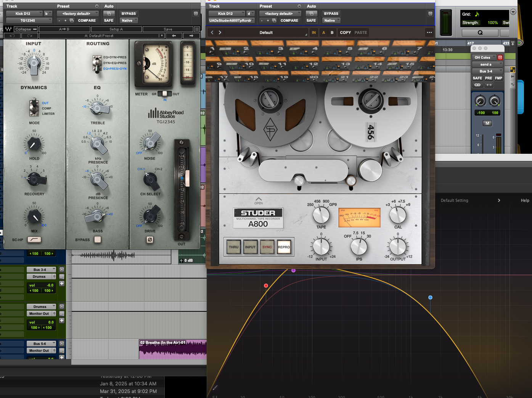532x398 pixels.
Task: Enable SAFE in the TG12345 window
Action: (109, 21)
